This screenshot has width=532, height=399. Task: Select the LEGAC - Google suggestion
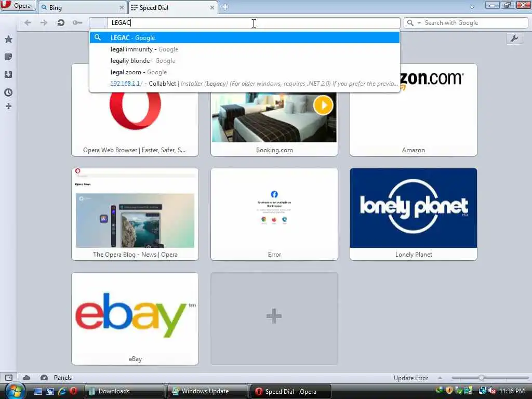point(244,37)
